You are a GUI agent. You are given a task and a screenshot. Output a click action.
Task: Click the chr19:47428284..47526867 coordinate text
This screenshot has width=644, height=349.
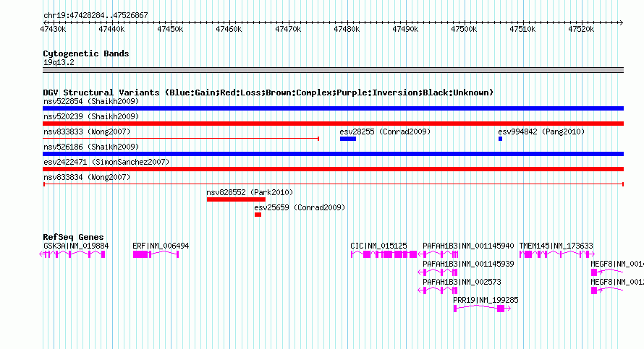[x=96, y=16]
